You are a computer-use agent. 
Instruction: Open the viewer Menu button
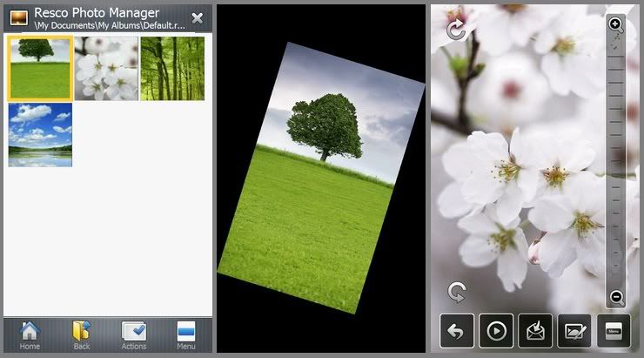pos(614,331)
